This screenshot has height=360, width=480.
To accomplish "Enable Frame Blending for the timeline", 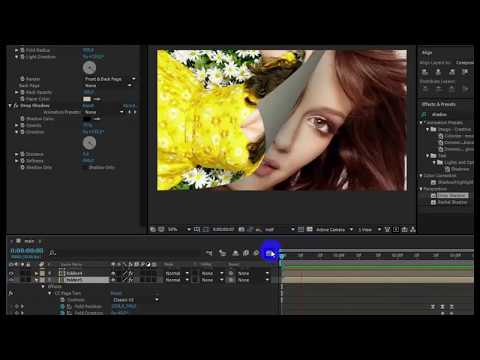I will (x=246, y=253).
